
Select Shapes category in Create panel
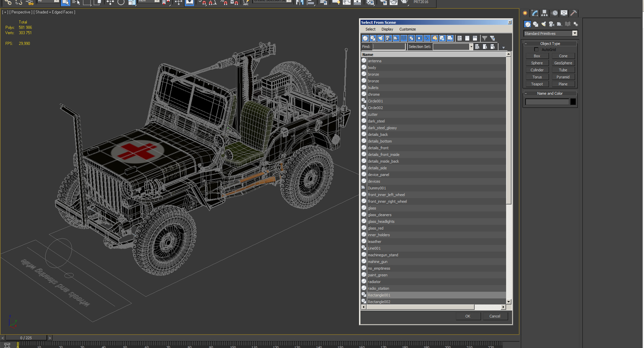click(536, 24)
